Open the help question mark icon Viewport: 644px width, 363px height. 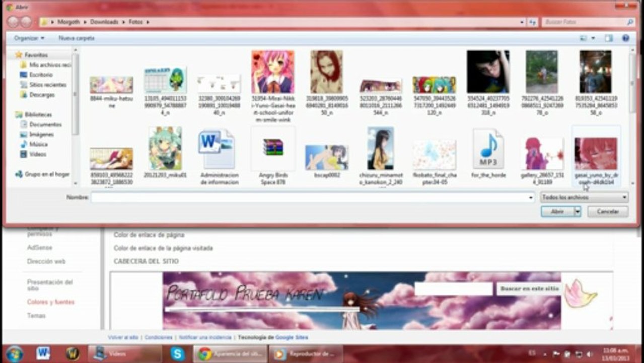(625, 38)
